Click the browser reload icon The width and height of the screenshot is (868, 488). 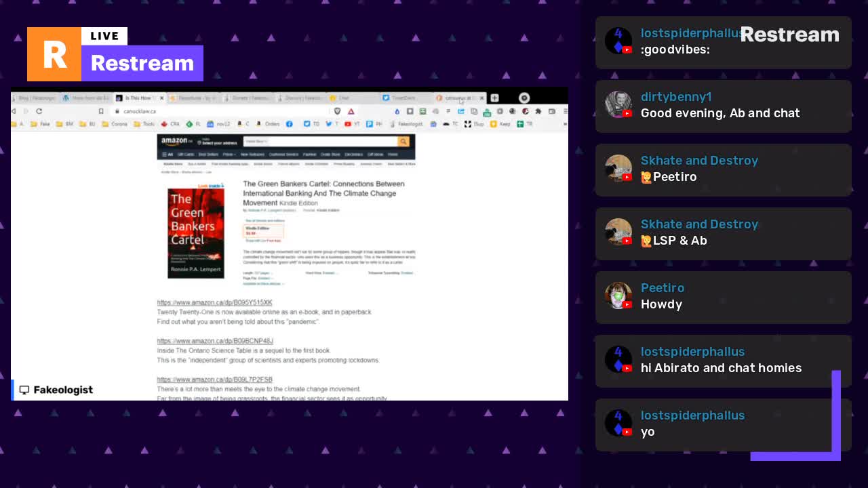39,111
